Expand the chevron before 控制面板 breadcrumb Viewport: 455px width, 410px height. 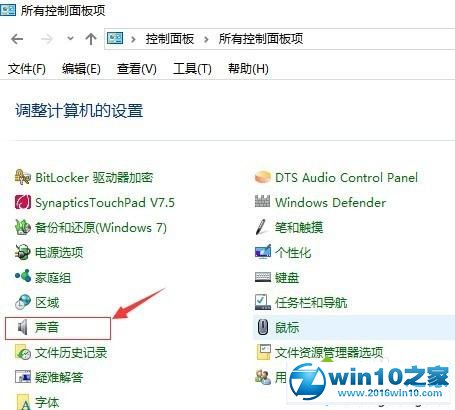pyautogui.click(x=133, y=39)
